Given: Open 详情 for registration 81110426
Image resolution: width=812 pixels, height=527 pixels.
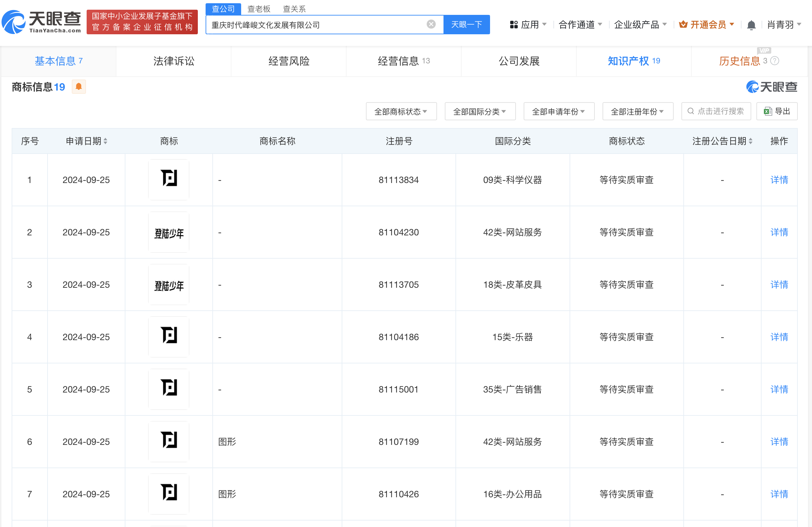Looking at the screenshot, I should [x=779, y=494].
